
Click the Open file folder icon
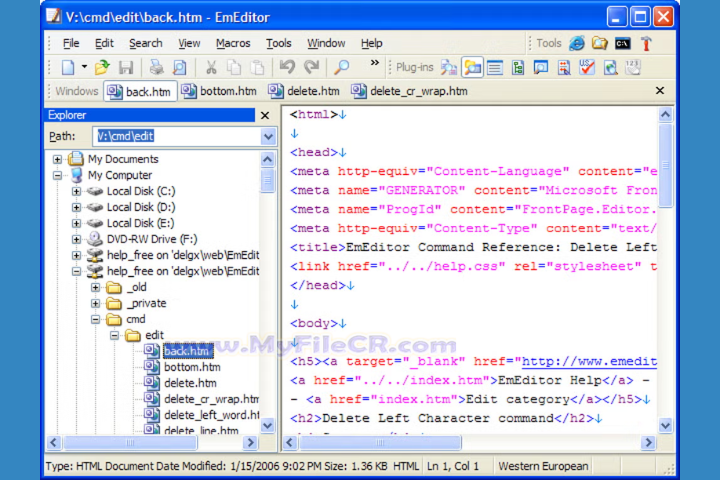102,68
